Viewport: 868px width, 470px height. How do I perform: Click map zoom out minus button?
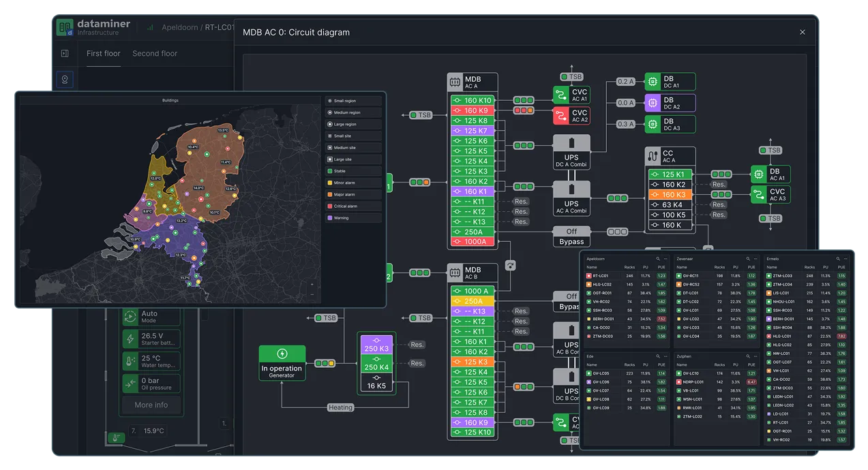(312, 294)
